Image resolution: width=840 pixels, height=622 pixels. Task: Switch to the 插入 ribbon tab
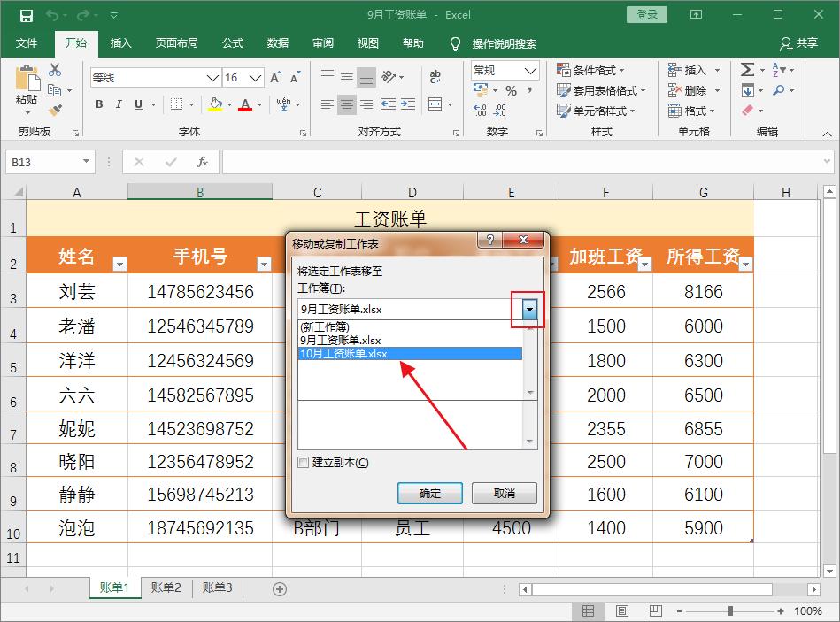tap(121, 44)
